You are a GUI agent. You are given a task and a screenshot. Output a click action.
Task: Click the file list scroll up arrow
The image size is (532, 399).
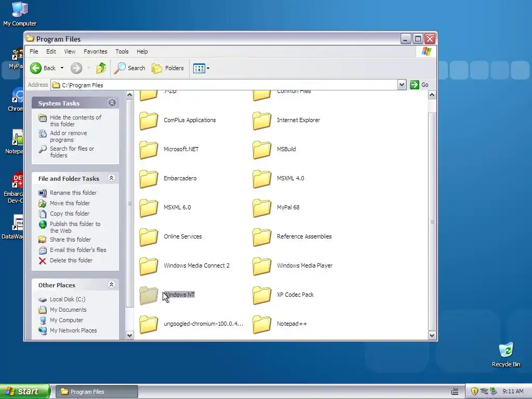tap(432, 95)
